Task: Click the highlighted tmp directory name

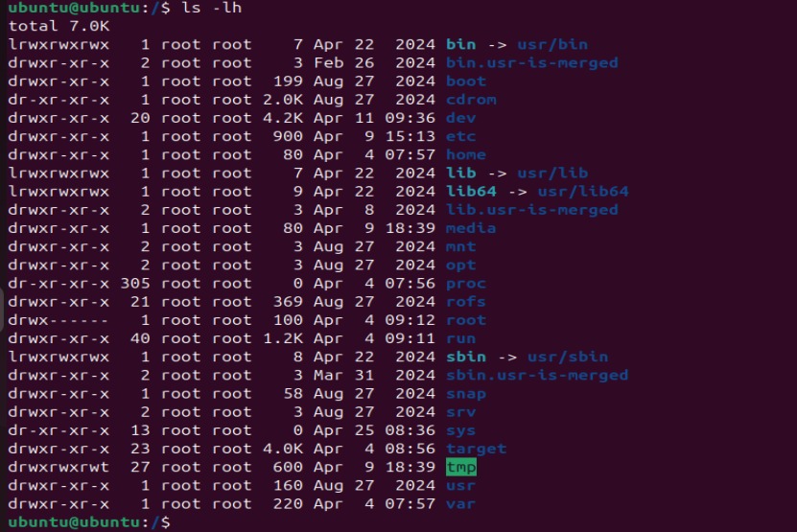Action: click(x=461, y=467)
